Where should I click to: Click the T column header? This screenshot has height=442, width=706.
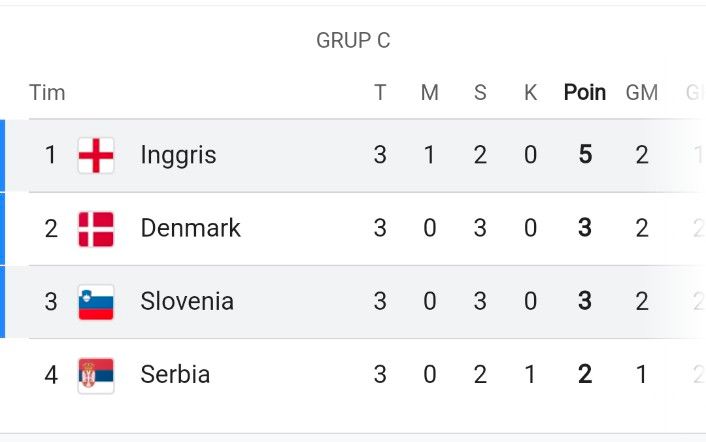380,93
